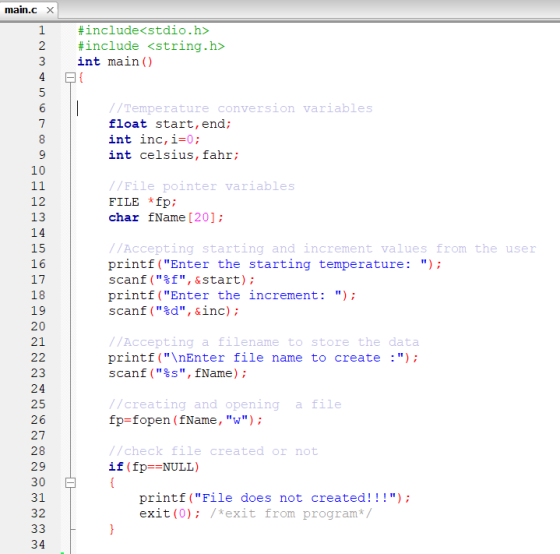
Task: Click the '//File pointer variables' comment
Action: (x=201, y=186)
